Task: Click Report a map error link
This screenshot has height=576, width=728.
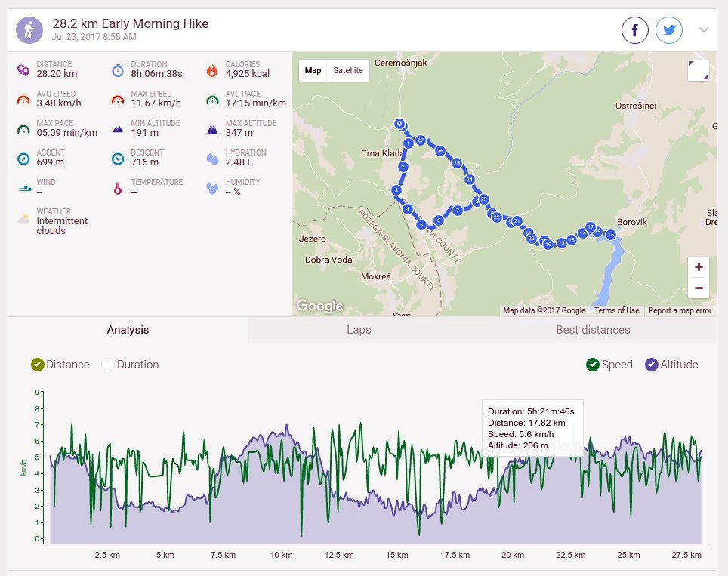Action: tap(680, 310)
